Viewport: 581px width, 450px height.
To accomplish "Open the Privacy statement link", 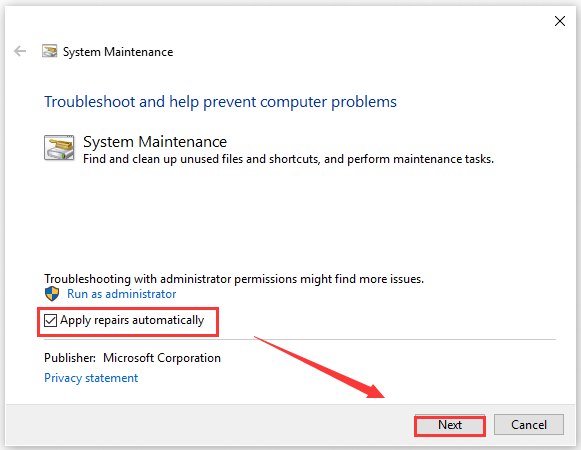I will 91,378.
